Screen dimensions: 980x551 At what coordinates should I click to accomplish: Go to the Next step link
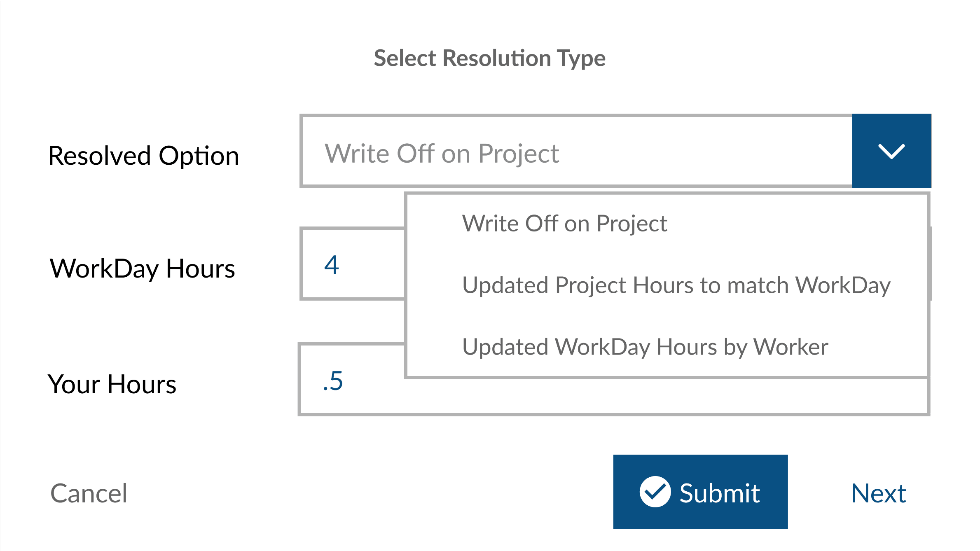pos(878,493)
